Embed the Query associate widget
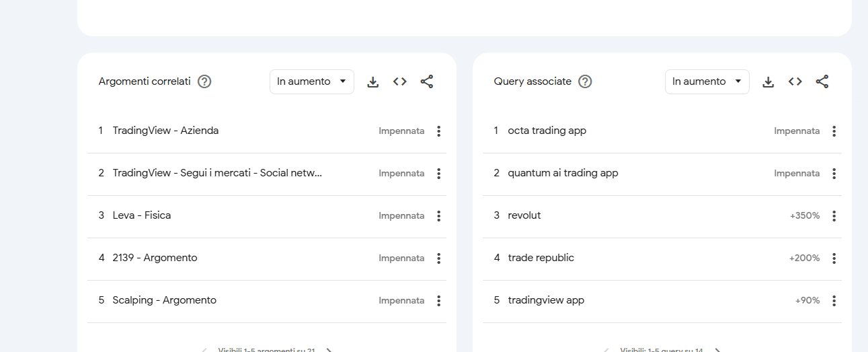868x352 pixels. click(x=795, y=81)
